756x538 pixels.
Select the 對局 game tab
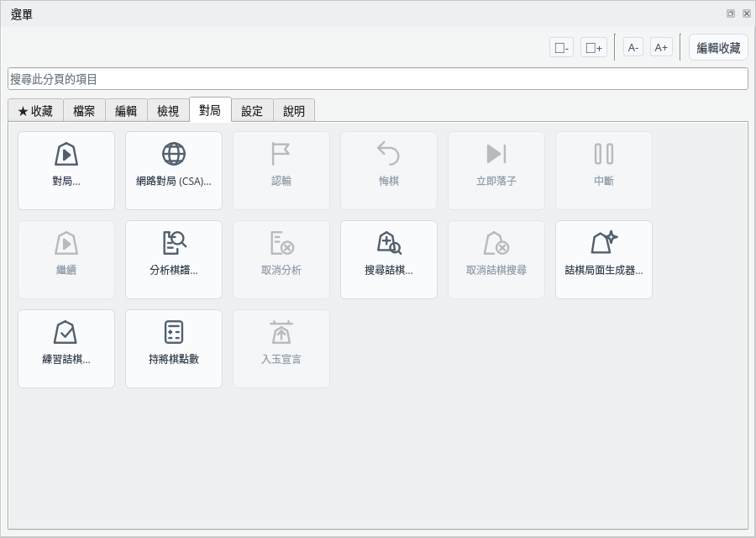coord(210,109)
